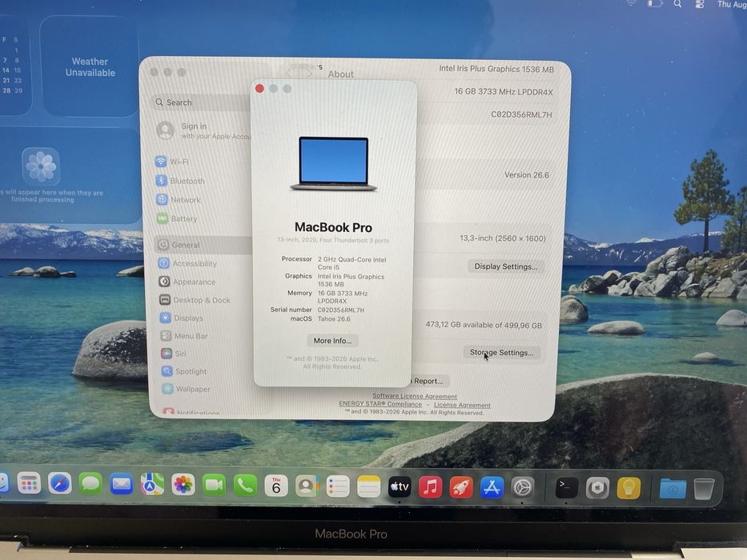
Task: Click the back chevron in Settings toolbar
Action: [x=288, y=74]
